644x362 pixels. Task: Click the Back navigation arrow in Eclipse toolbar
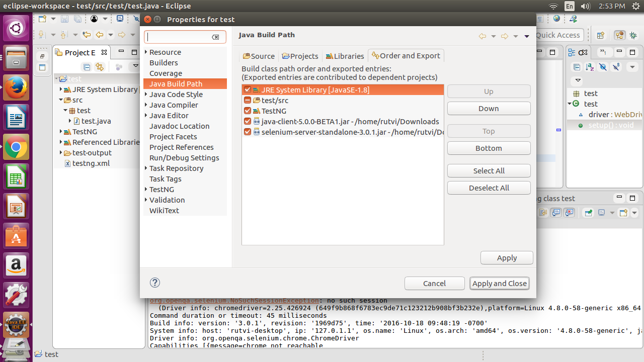(100, 35)
